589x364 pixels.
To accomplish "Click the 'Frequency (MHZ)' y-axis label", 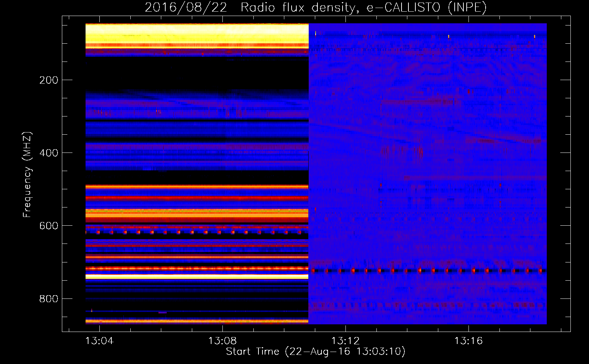I will tap(27, 175).
